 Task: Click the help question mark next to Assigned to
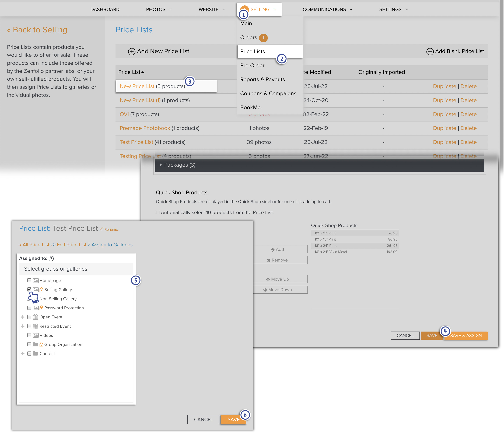[x=51, y=259]
